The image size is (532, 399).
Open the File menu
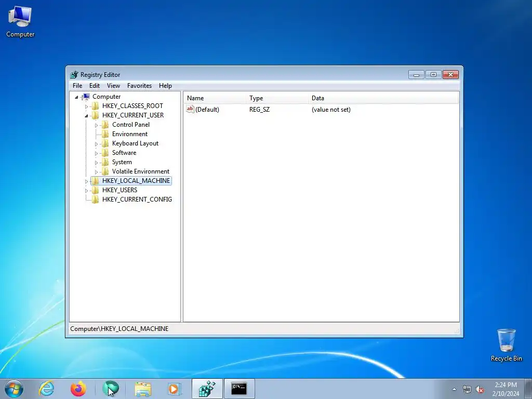[x=77, y=86]
